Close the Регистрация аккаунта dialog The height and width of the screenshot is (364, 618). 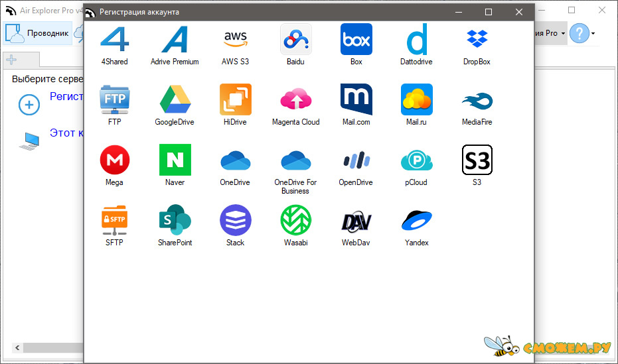coord(519,12)
